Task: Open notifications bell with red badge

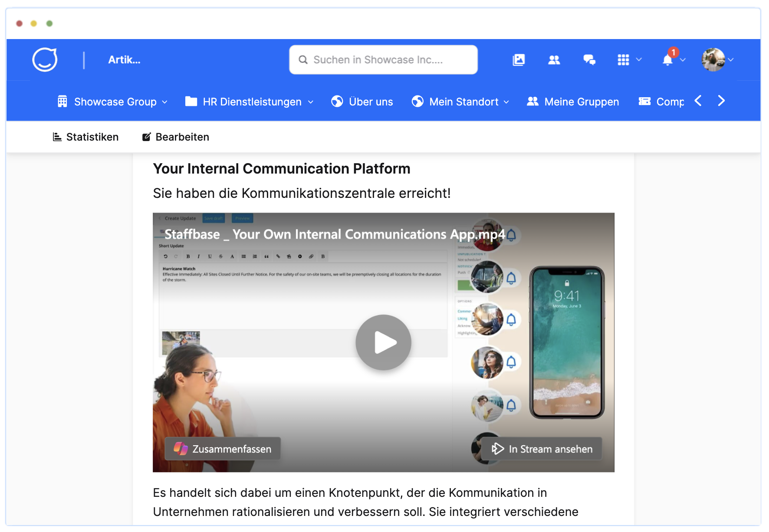Action: click(x=668, y=59)
